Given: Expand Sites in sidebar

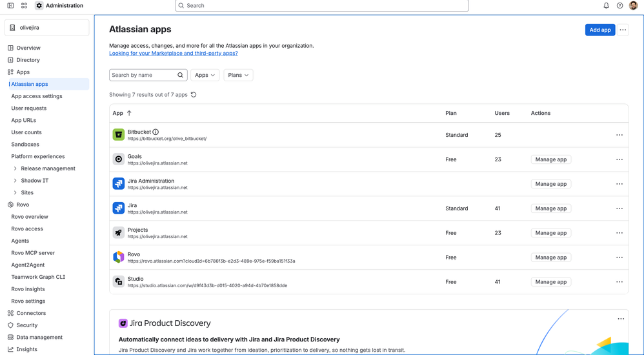Looking at the screenshot, I should pos(15,192).
